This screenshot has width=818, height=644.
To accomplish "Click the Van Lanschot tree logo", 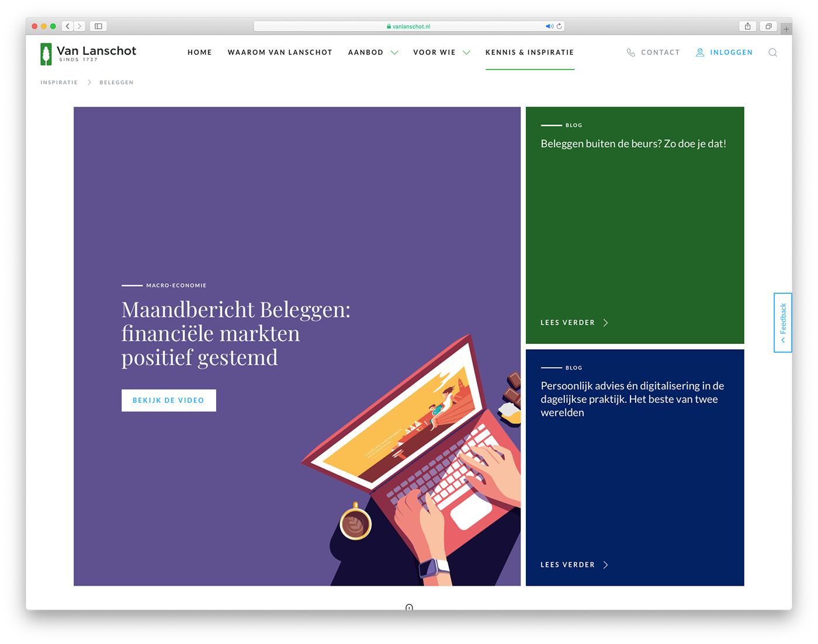I will [x=46, y=54].
